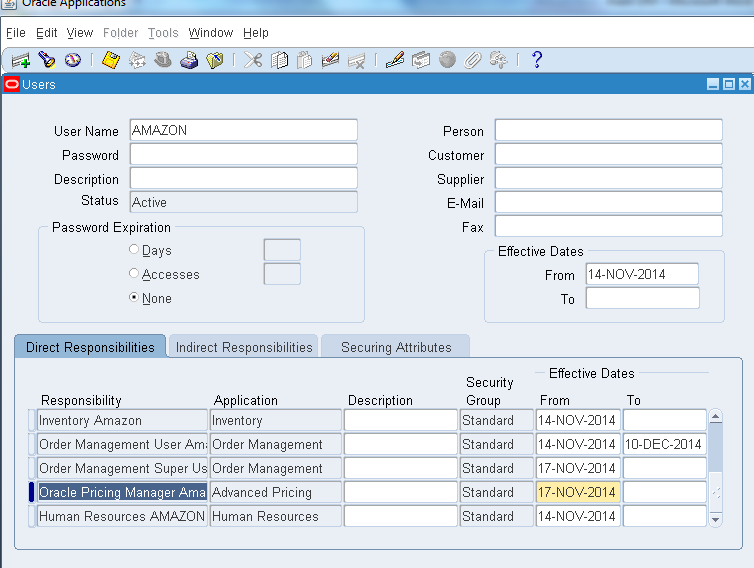
Task: Click into the user Description field
Action: pyautogui.click(x=243, y=178)
